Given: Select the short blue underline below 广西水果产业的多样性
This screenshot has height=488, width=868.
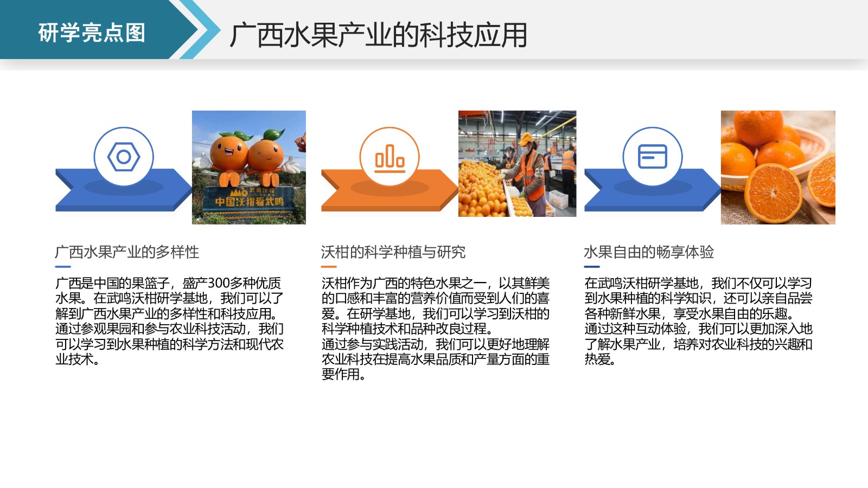Looking at the screenshot, I should point(63,267).
